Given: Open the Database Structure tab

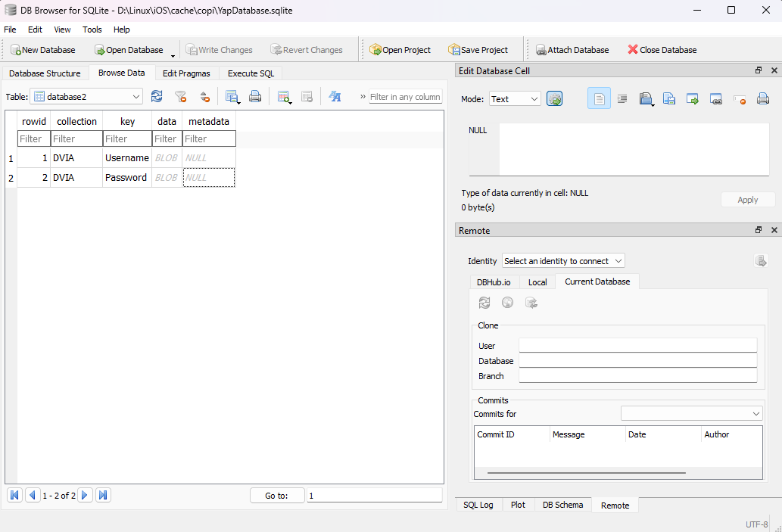Looking at the screenshot, I should pyautogui.click(x=45, y=73).
